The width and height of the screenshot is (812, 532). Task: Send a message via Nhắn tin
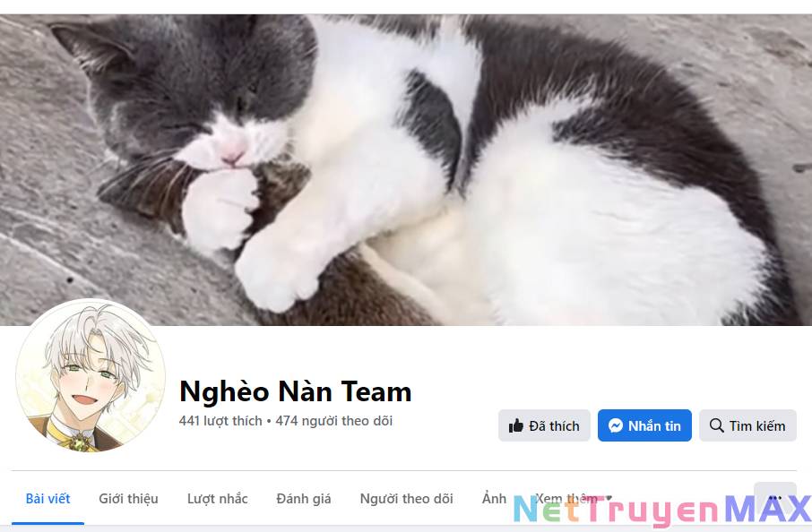(644, 425)
